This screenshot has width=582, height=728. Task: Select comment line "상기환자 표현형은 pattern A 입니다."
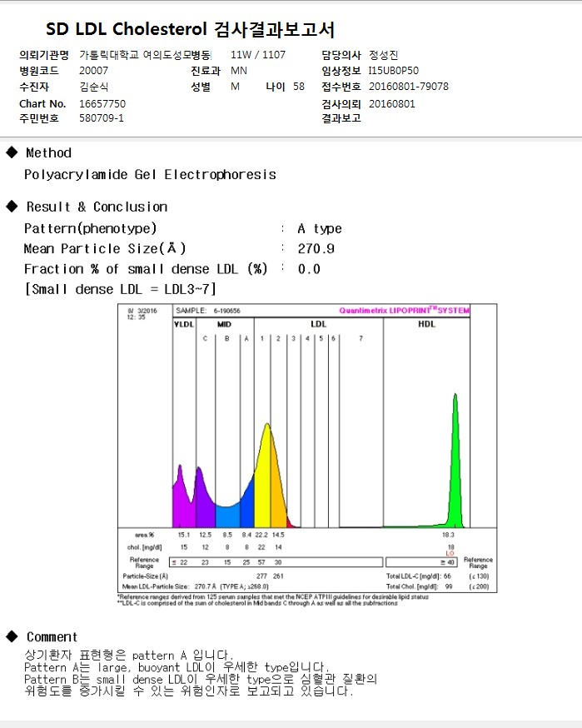[x=129, y=655]
